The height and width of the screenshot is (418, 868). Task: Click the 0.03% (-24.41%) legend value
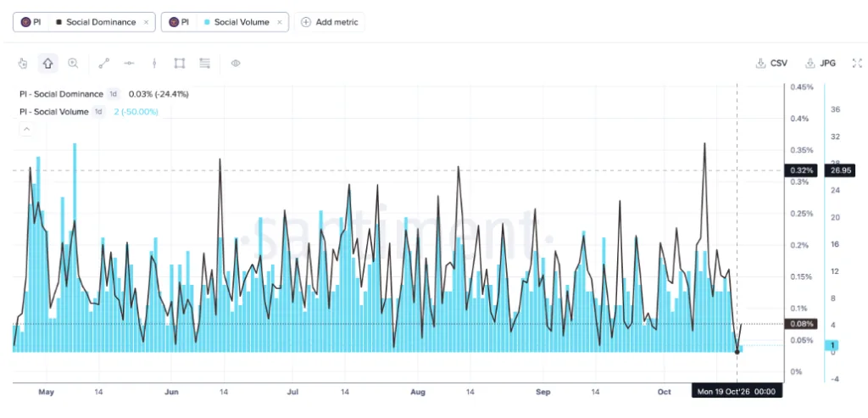pos(159,94)
